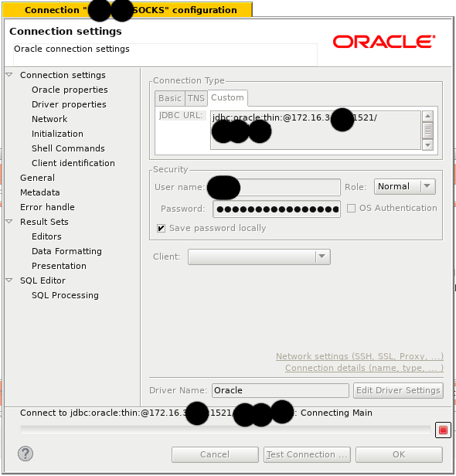Switch to the TNS connection tab
Viewport: 456px width, 476px height.
tap(196, 98)
